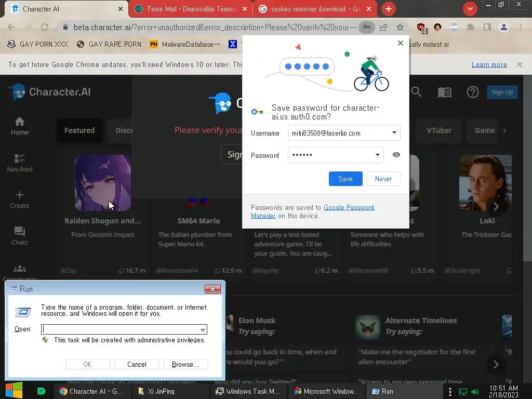Click the search magnifier icon
This screenshot has width=532, height=399.
tap(416, 92)
